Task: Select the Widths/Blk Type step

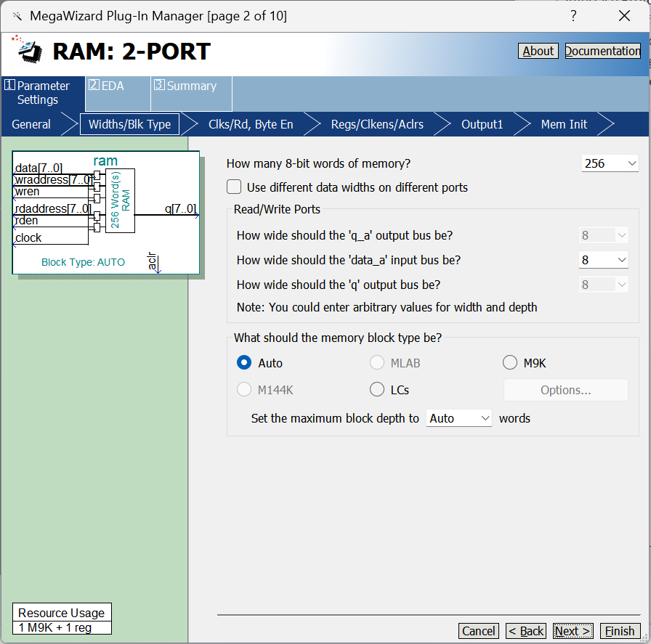Action: 129,124
